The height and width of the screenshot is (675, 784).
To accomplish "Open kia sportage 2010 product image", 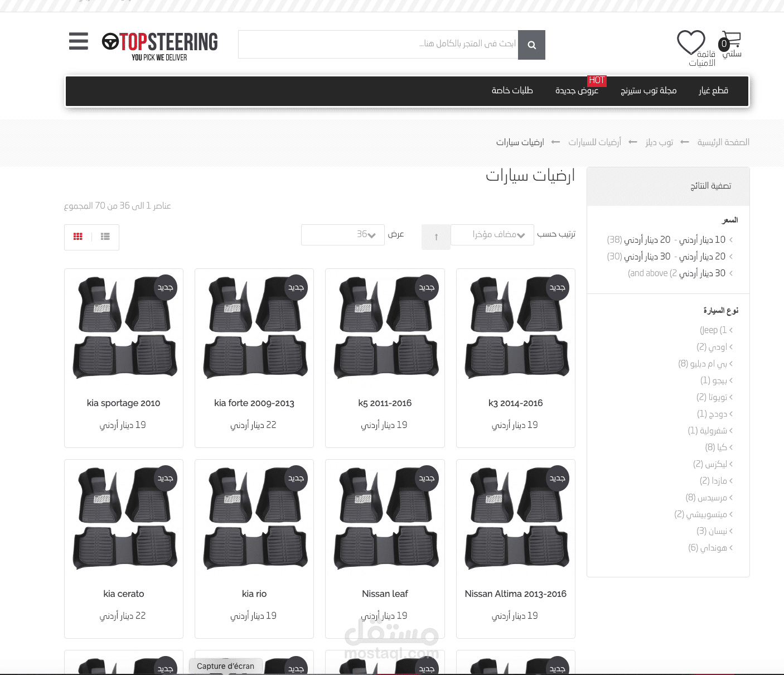I will (x=124, y=328).
